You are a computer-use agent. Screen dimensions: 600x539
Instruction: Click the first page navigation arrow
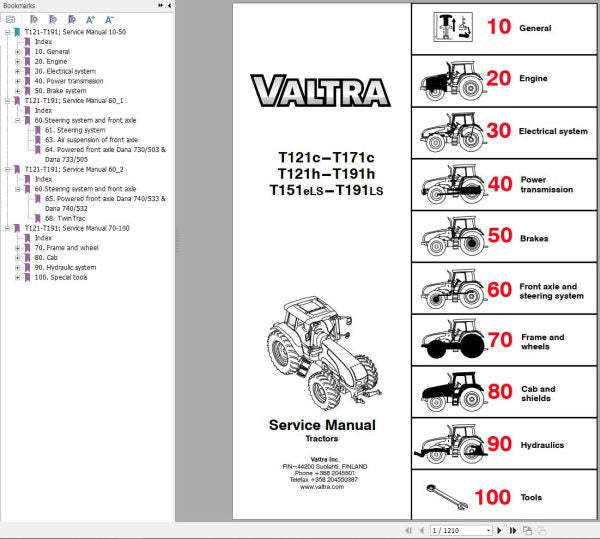click(407, 530)
